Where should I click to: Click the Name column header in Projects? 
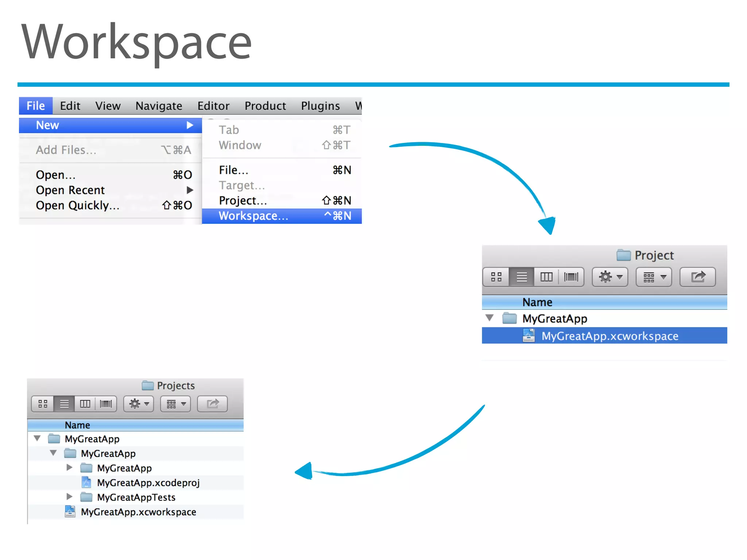pyautogui.click(x=77, y=425)
